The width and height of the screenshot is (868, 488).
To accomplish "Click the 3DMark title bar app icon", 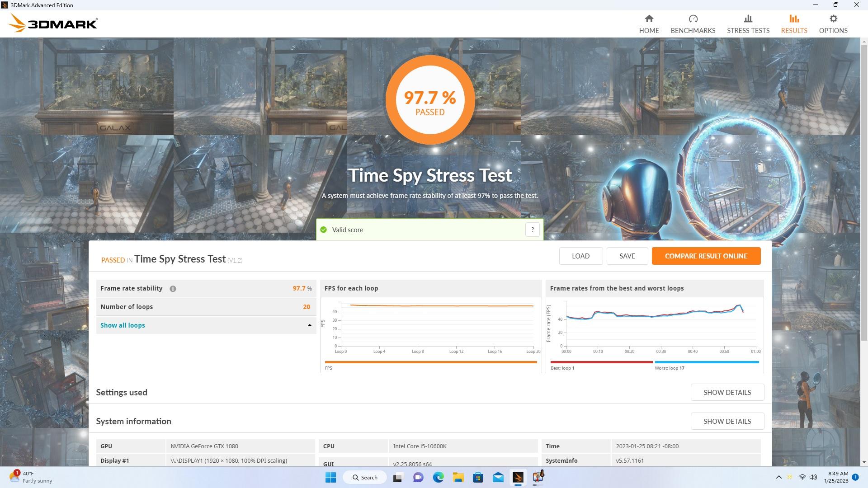I will pyautogui.click(x=5, y=5).
